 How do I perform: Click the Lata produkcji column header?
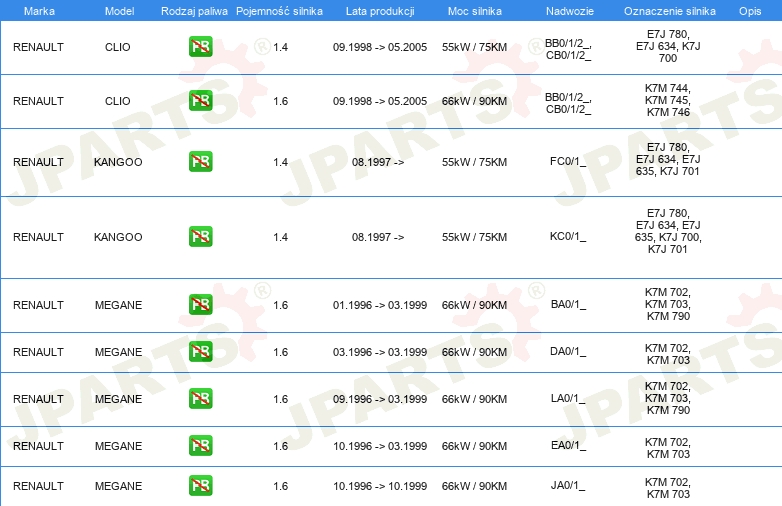[380, 11]
